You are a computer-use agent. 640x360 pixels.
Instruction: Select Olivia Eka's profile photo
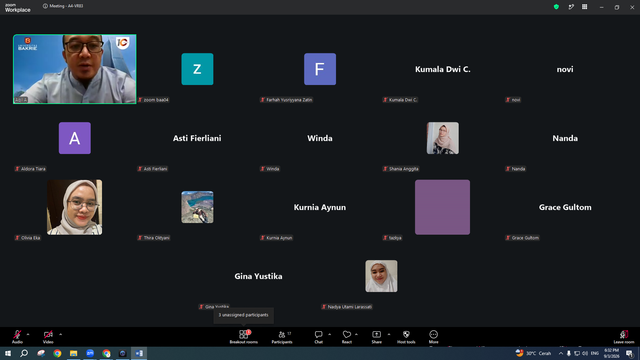pos(75,207)
